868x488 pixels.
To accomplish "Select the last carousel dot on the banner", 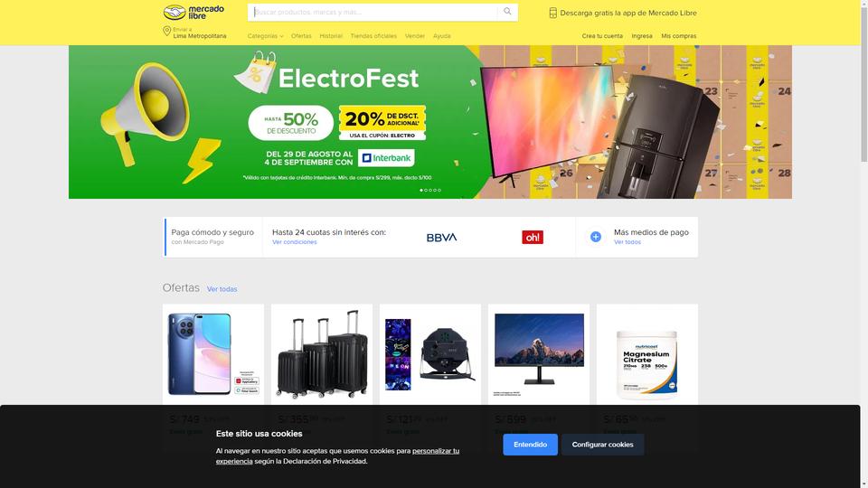I will (x=439, y=191).
